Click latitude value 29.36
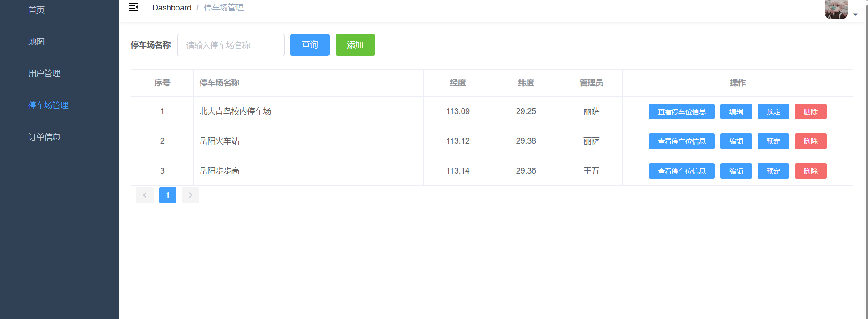Image resolution: width=868 pixels, height=319 pixels. point(526,171)
